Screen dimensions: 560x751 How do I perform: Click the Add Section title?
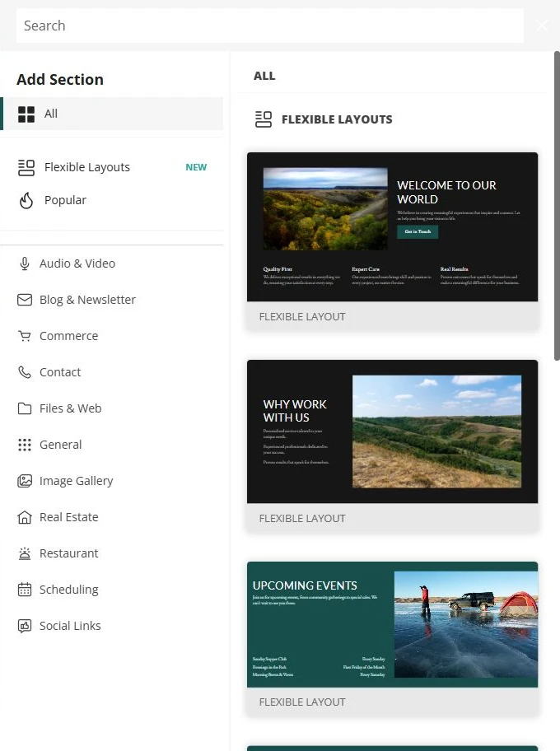[60, 80]
